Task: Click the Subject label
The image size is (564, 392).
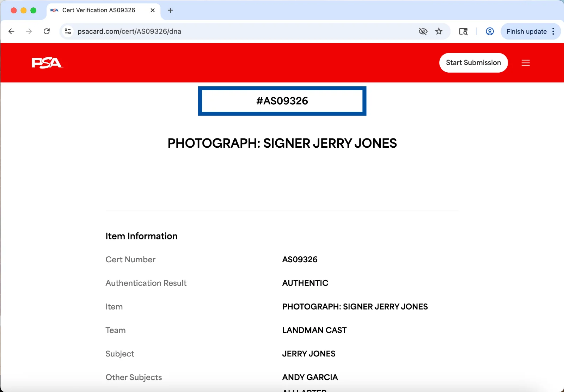Action: tap(120, 354)
